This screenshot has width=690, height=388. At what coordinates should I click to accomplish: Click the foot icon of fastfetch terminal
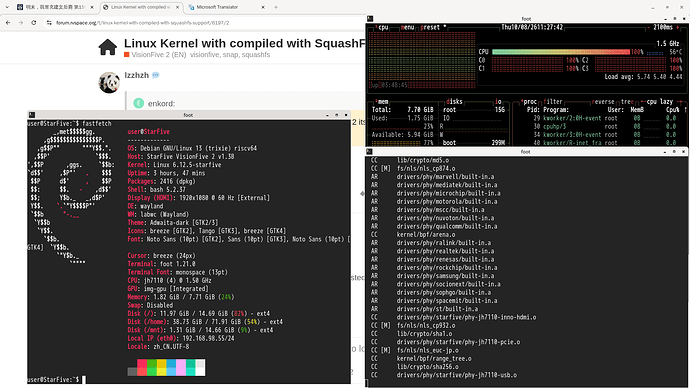click(32, 115)
